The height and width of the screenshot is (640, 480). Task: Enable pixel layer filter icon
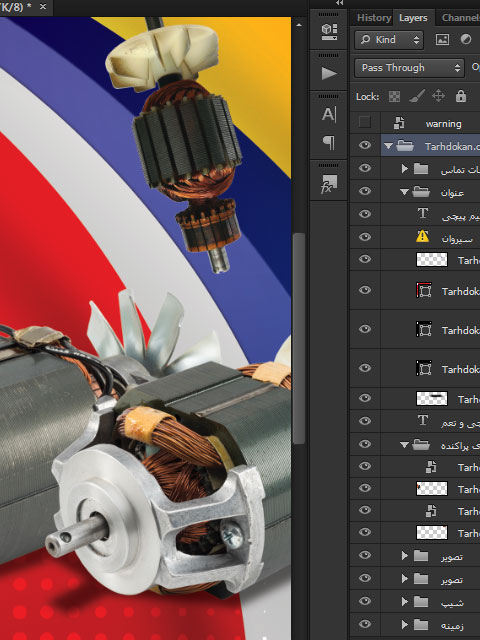(x=442, y=40)
